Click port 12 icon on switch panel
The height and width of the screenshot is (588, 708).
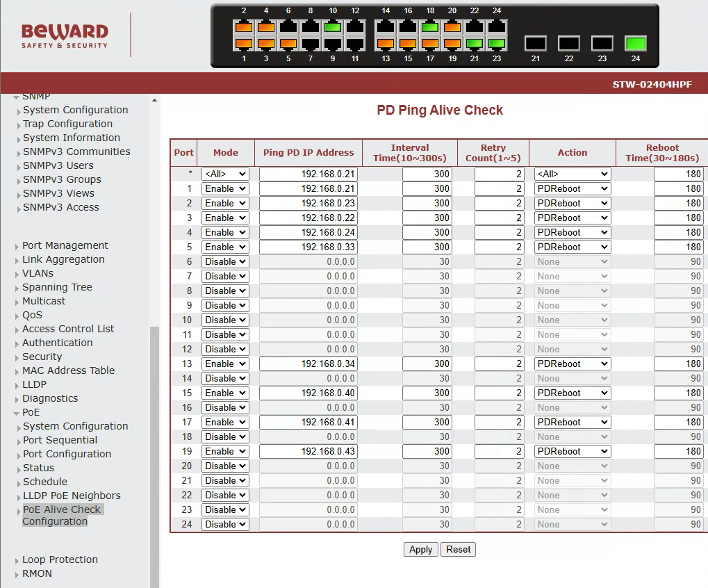[355, 26]
